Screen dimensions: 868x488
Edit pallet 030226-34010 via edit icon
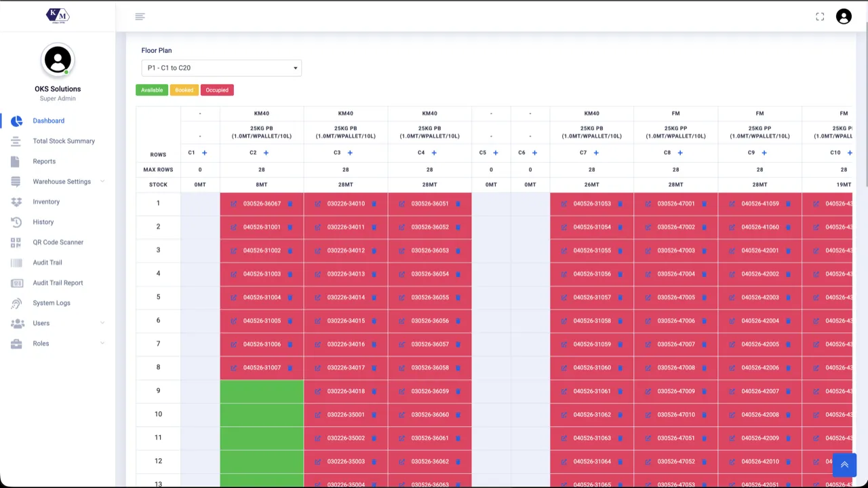pyautogui.click(x=318, y=204)
